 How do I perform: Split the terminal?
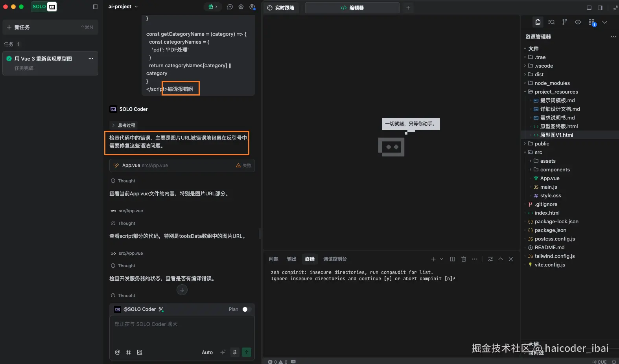click(x=453, y=259)
